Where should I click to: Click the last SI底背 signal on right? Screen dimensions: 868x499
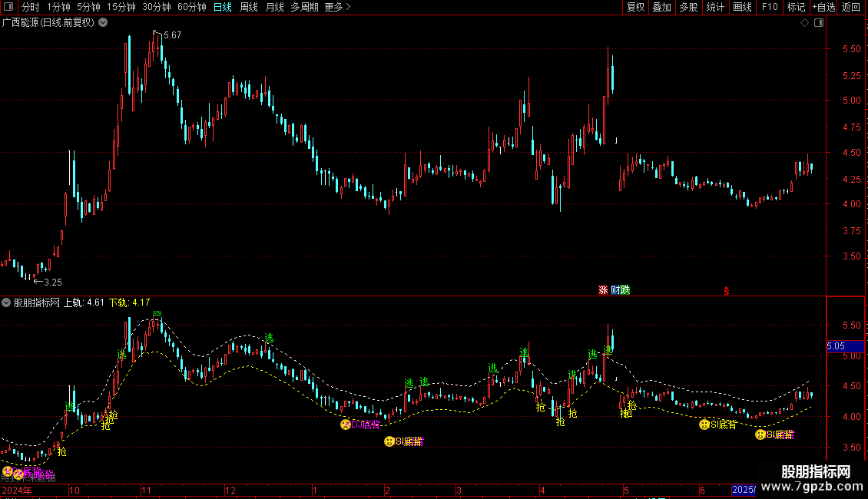coord(775,435)
